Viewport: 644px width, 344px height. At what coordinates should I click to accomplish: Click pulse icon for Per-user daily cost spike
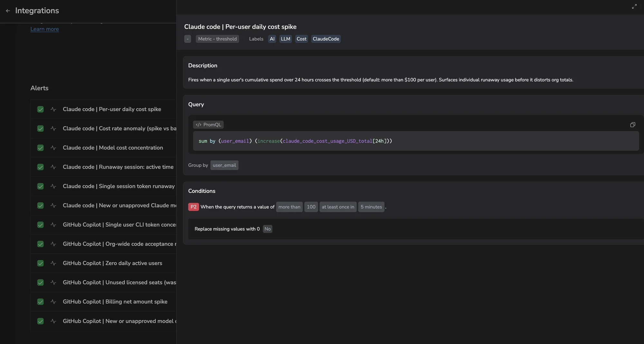[x=53, y=109]
